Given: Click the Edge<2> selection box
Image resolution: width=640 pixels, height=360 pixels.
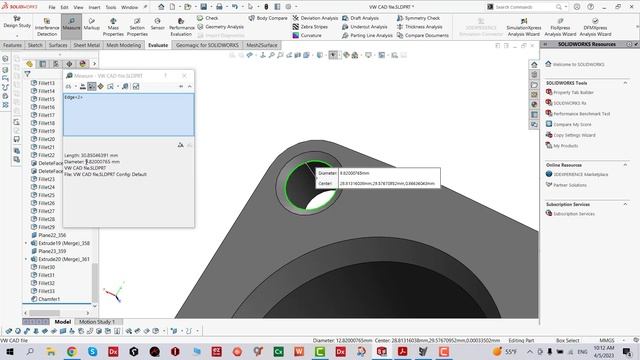Looking at the screenshot, I should pos(129,115).
